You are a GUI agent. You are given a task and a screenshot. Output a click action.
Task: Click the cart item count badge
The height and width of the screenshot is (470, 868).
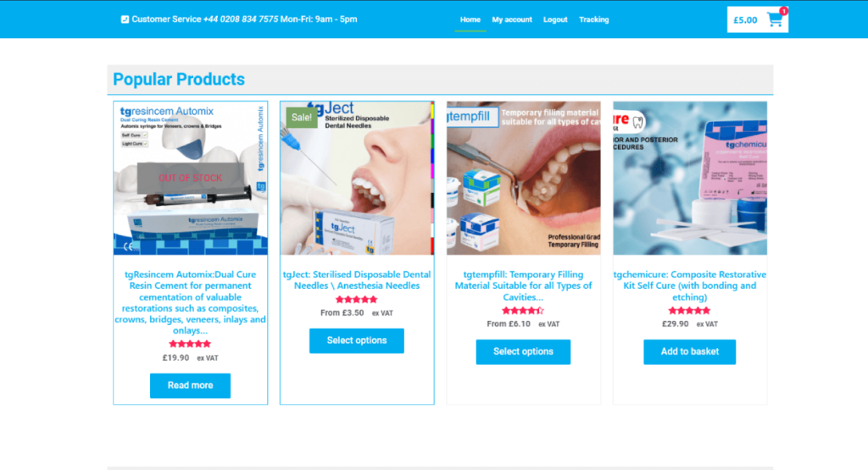[x=784, y=10]
